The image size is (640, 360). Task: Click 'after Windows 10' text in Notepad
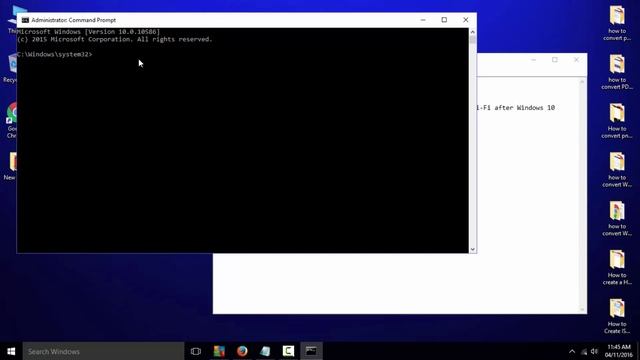click(524, 108)
